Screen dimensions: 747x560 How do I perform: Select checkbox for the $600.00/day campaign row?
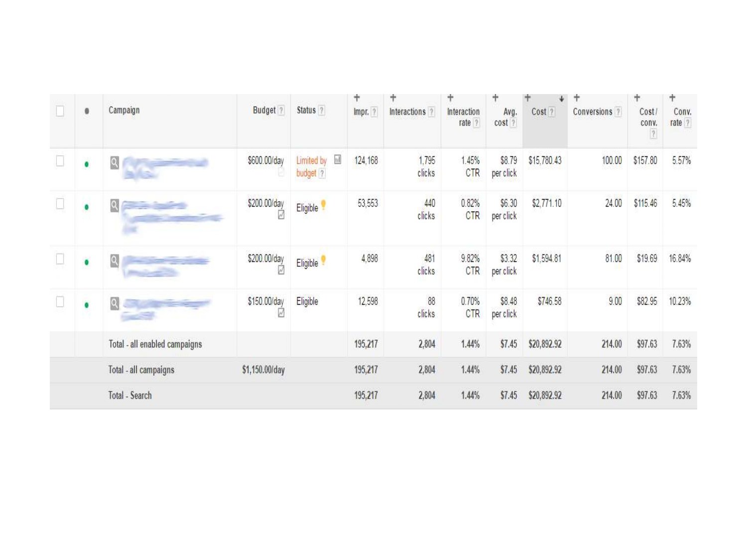60,161
